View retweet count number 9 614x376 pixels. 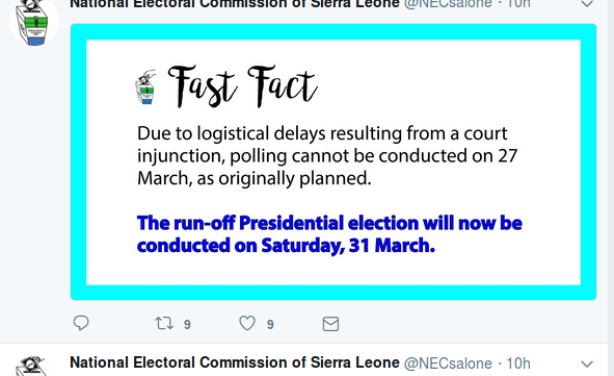click(187, 324)
